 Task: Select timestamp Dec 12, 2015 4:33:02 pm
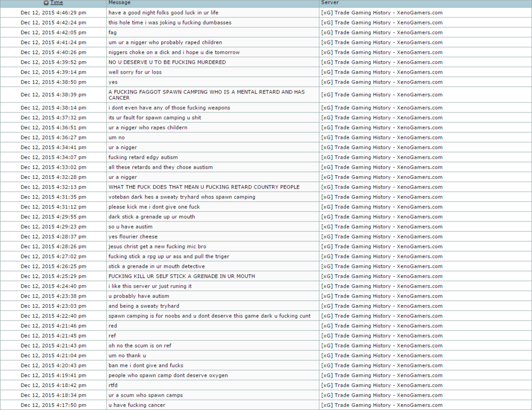coord(53,167)
